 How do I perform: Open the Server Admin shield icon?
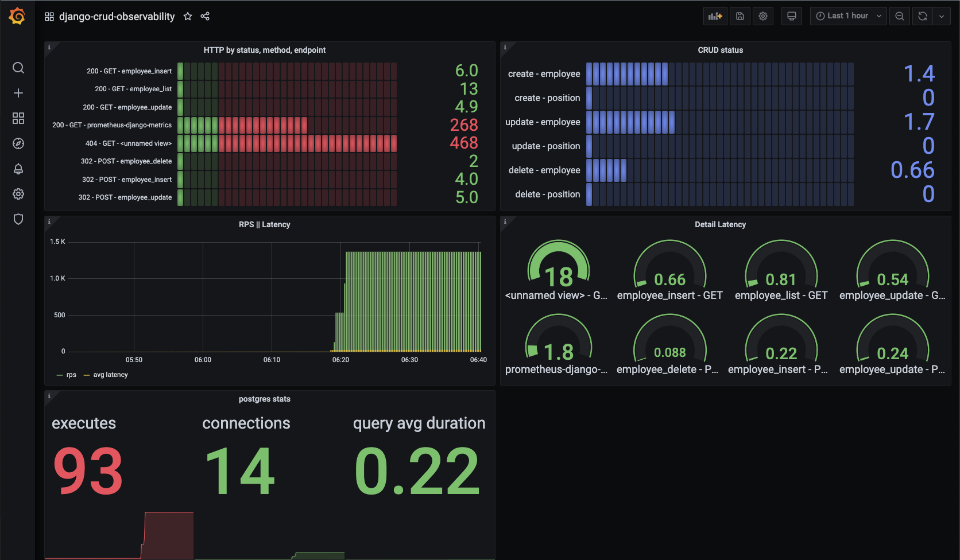click(18, 219)
